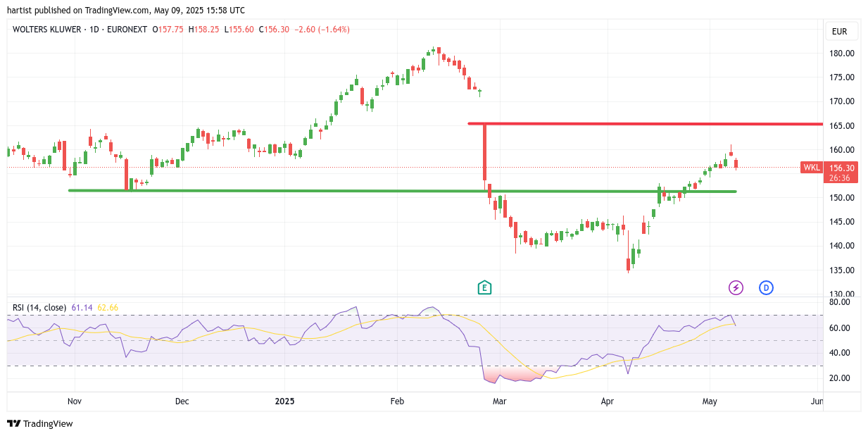Click the 150.00 price axis label
868x436 pixels.
point(842,198)
